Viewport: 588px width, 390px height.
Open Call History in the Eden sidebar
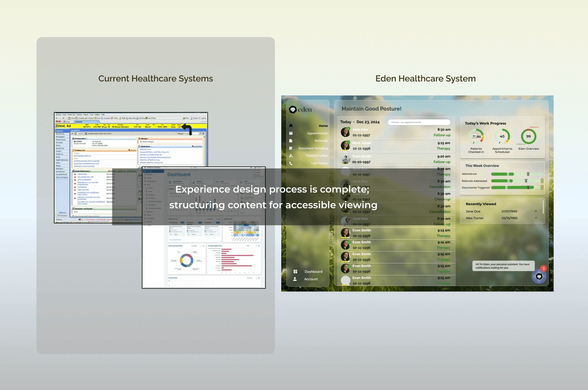click(319, 163)
